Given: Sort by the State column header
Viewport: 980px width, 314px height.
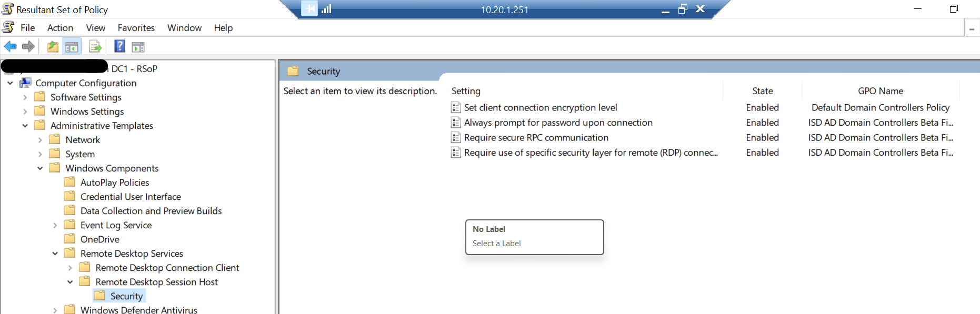Looking at the screenshot, I should [x=763, y=91].
